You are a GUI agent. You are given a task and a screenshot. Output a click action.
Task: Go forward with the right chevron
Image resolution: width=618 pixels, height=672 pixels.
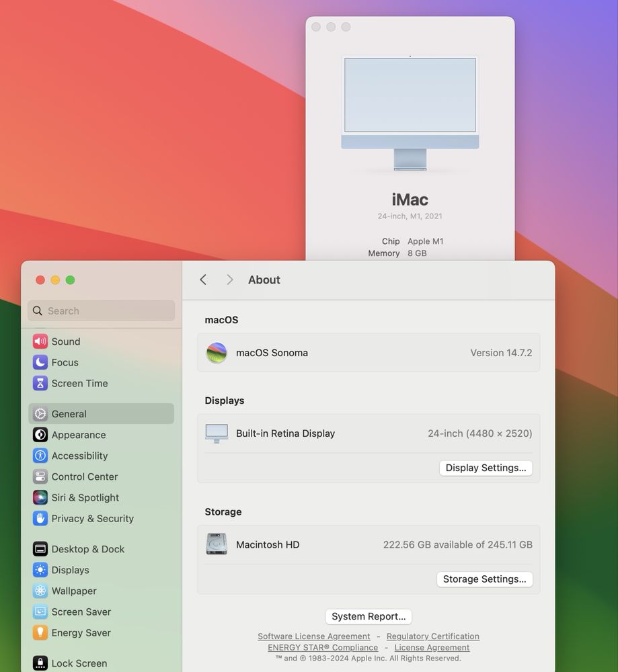(230, 280)
